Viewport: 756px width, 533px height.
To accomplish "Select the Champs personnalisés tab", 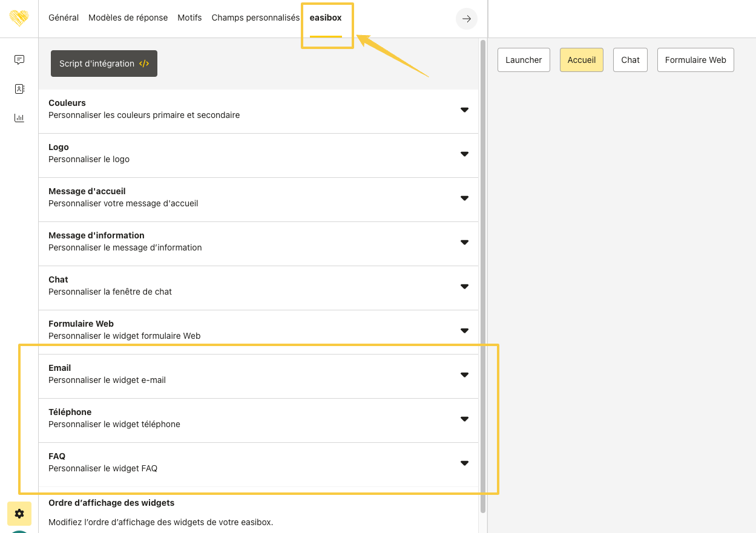I will [255, 18].
